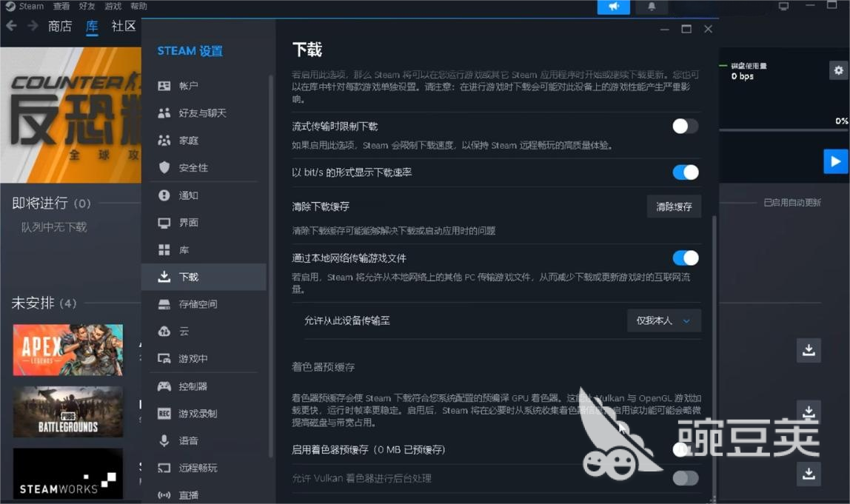Image resolution: width=850 pixels, height=504 pixels.
Task: Open the notifications bell icon
Action: click(652, 7)
